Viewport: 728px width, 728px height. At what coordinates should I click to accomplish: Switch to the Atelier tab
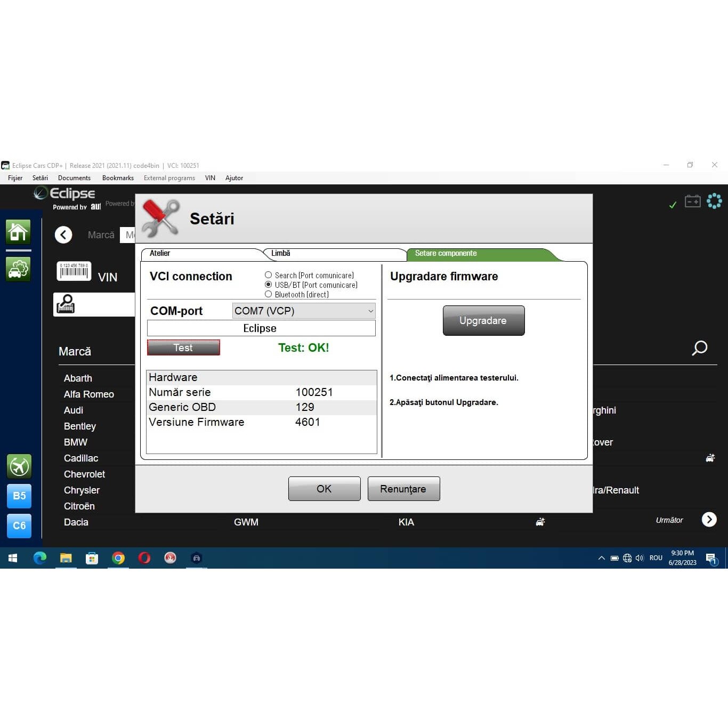pyautogui.click(x=160, y=254)
